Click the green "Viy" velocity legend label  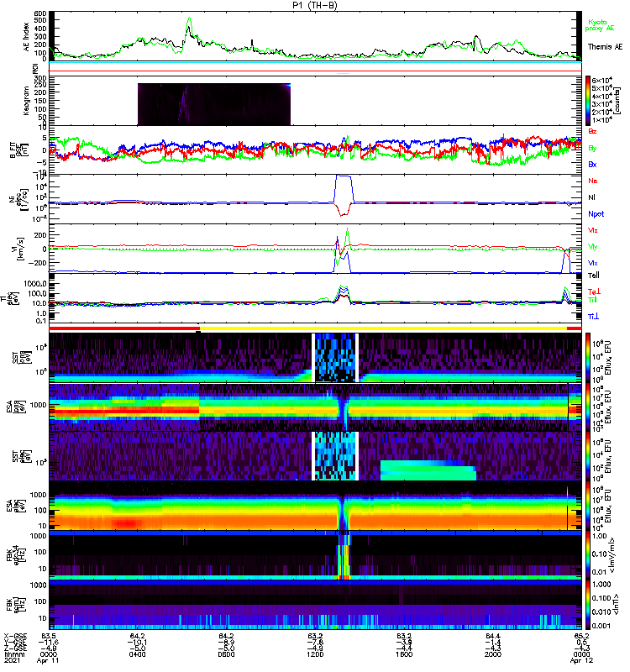click(593, 247)
